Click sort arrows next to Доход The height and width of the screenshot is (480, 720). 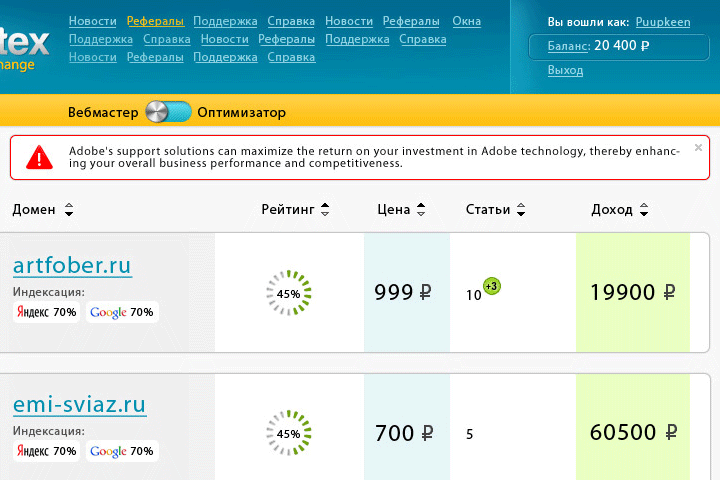coord(644,209)
